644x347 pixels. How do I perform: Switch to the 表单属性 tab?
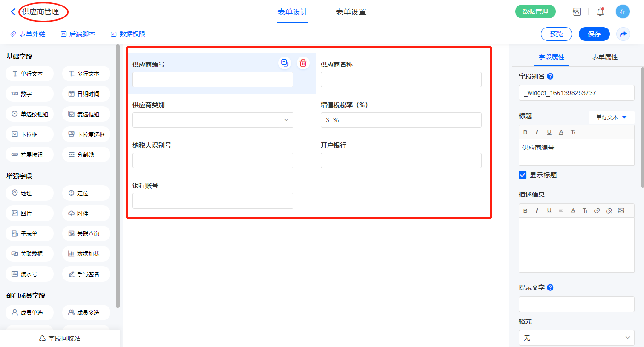(604, 57)
